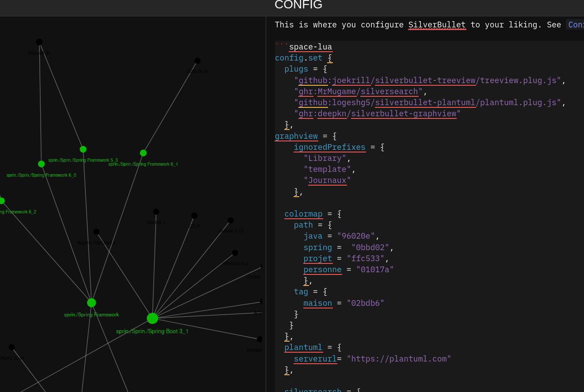The image size is (584, 392).
Task: Click the ghr:MrMugame/silversearch string
Action: point(358,91)
